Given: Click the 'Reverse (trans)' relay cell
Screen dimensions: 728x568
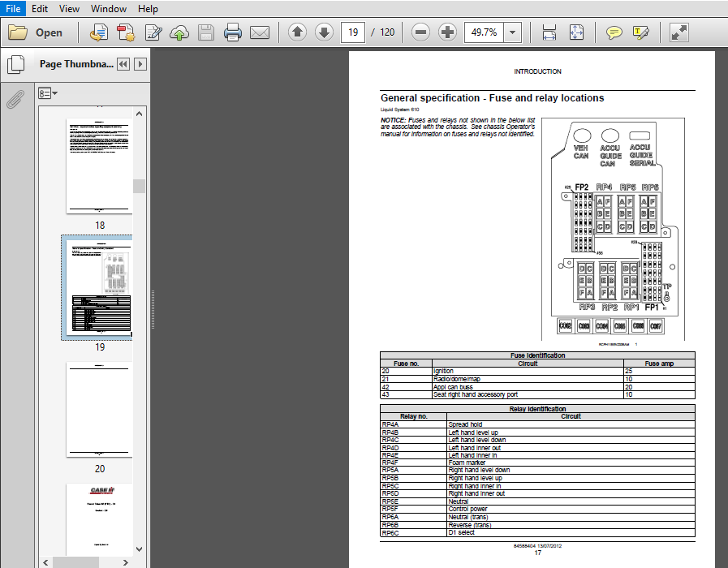Looking at the screenshot, I should pyautogui.click(x=571, y=525).
